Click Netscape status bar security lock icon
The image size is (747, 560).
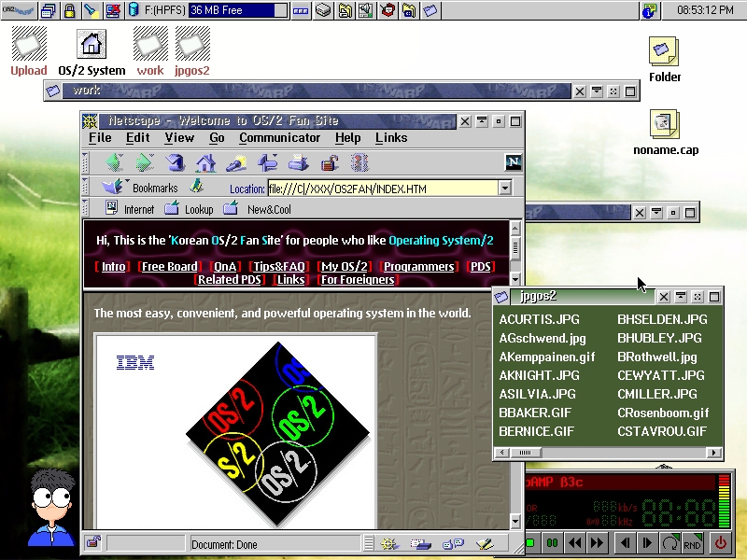point(93,542)
